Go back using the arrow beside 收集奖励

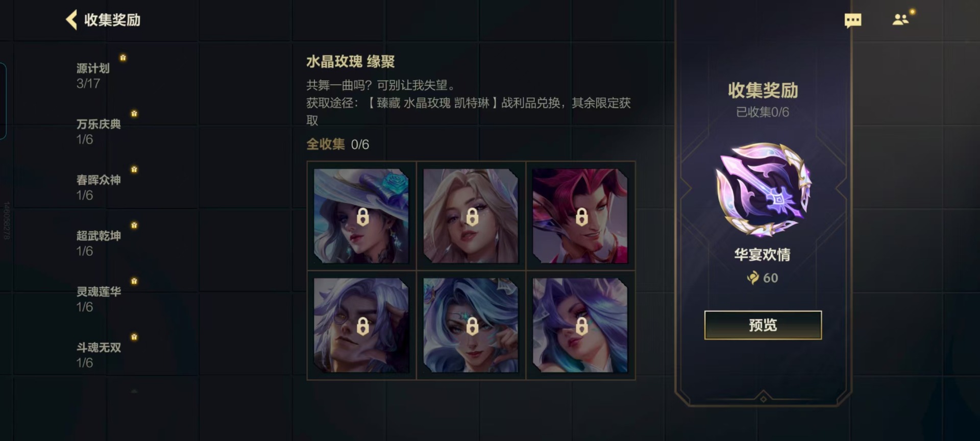[x=71, y=20]
